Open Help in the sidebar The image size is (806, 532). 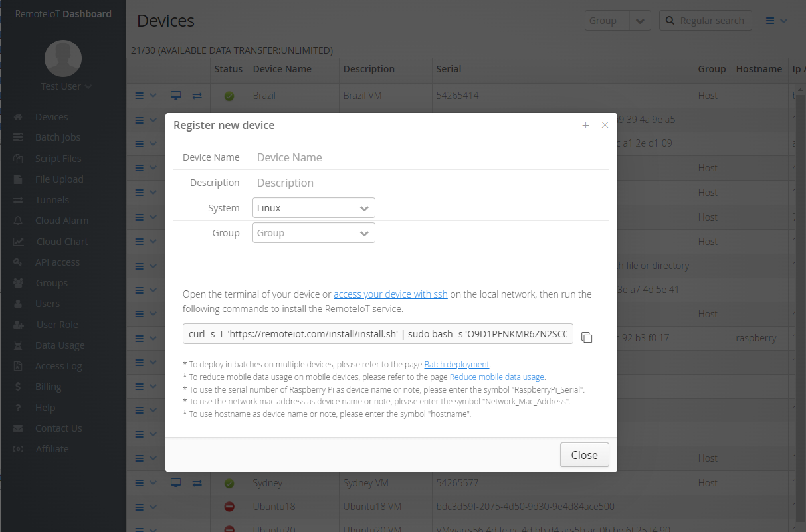(x=45, y=408)
